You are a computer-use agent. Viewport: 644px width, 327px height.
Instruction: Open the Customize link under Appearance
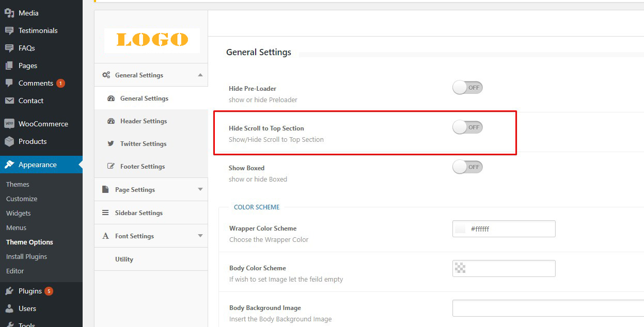pyautogui.click(x=22, y=199)
